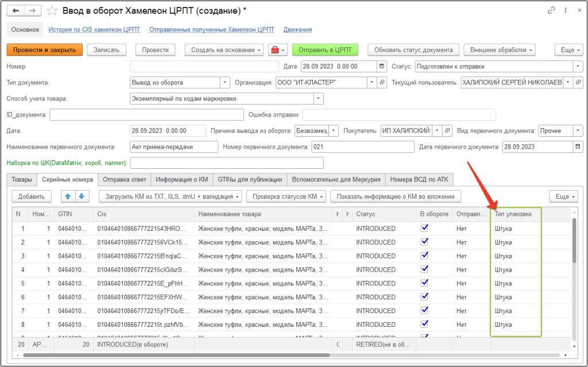
Task: Expand the Организация dropdown arrow
Action: point(372,83)
